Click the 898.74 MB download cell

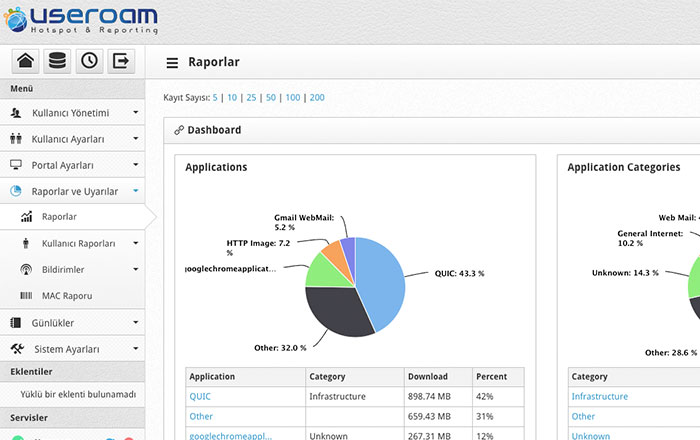[438, 396]
